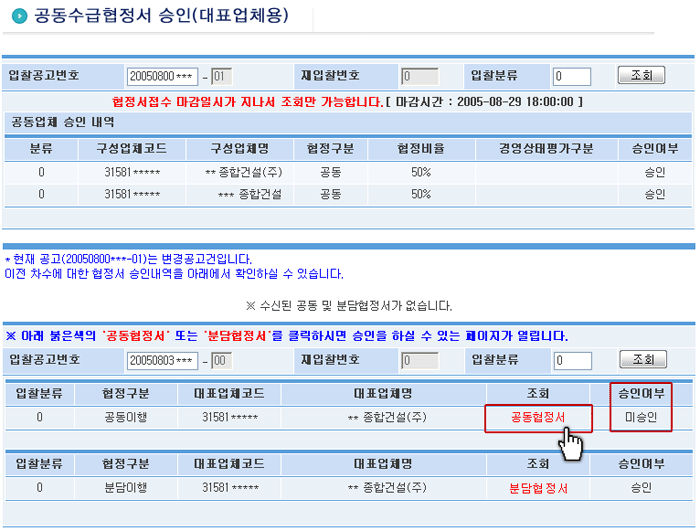This screenshot has height=531, width=700.
Task: Click the 입찰공고번호 field containing 20050803***
Action: (161, 360)
